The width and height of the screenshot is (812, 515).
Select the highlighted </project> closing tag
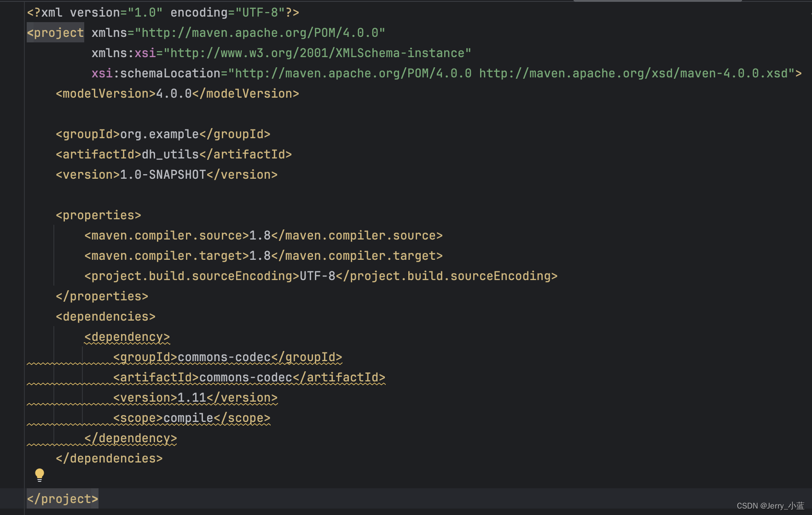pos(62,499)
